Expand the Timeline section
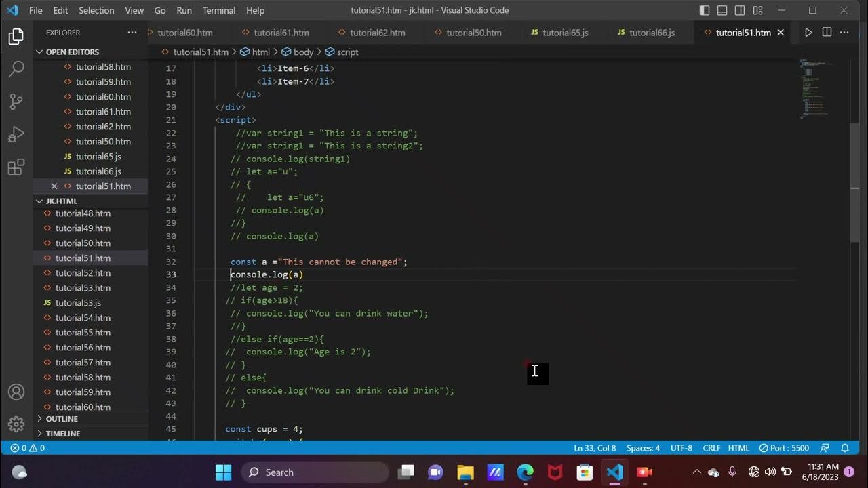Viewport: 868px width, 488px height. [x=90, y=434]
